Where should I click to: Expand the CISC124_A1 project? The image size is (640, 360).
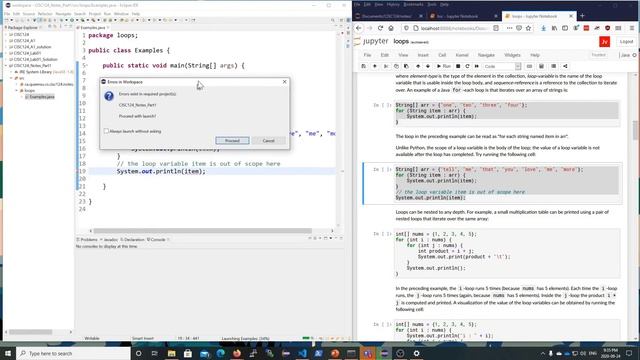pyautogui.click(x=6, y=41)
